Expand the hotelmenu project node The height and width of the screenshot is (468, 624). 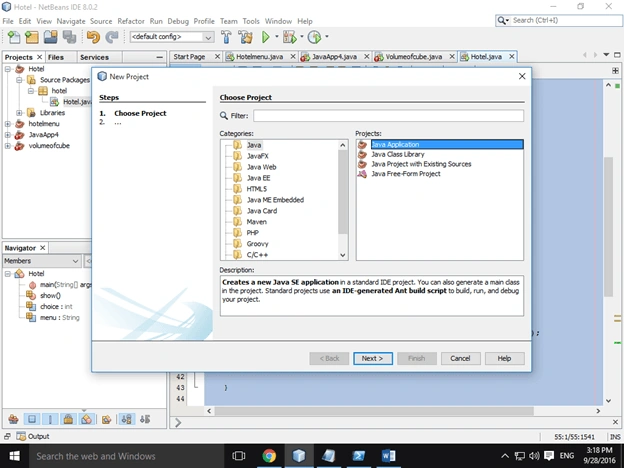pos(8,124)
